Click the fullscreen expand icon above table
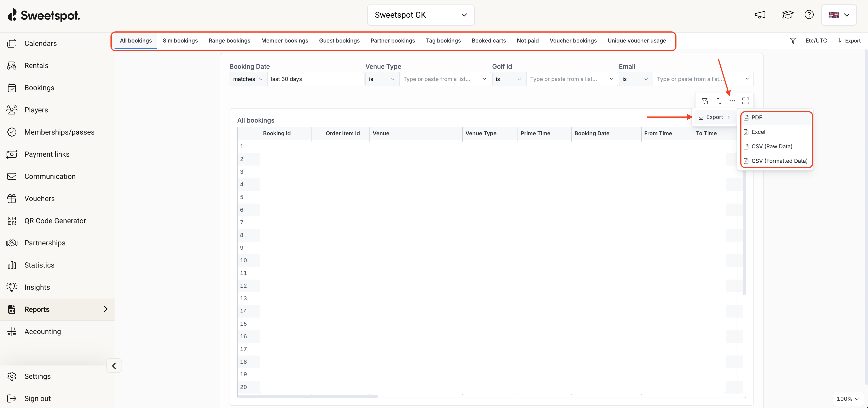Screen dimensions: 868x408 click(x=745, y=101)
